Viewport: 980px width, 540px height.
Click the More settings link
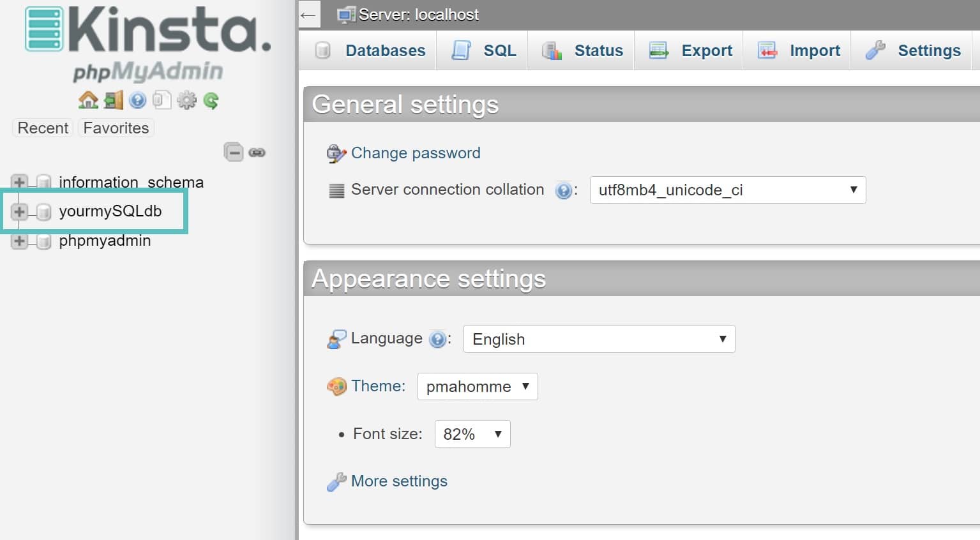tap(399, 481)
